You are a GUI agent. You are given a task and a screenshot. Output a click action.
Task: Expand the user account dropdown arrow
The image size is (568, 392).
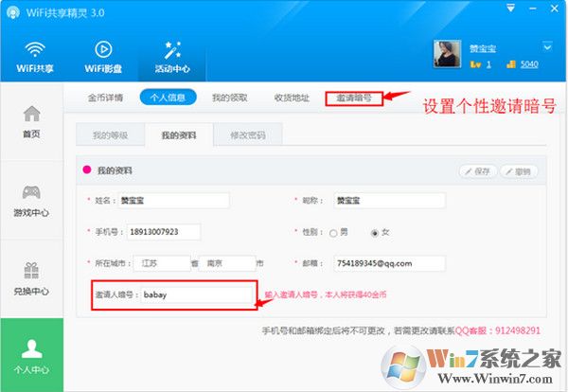coord(547,46)
